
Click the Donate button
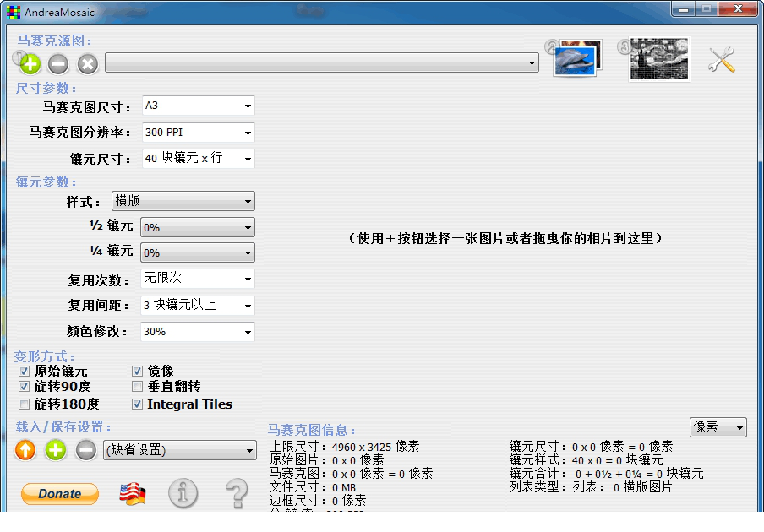60,494
